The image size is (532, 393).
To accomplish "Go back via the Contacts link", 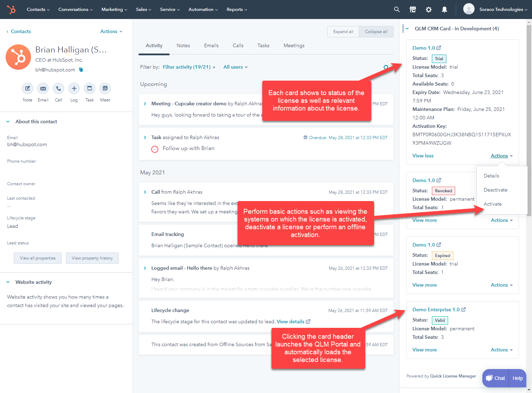I will (19, 31).
